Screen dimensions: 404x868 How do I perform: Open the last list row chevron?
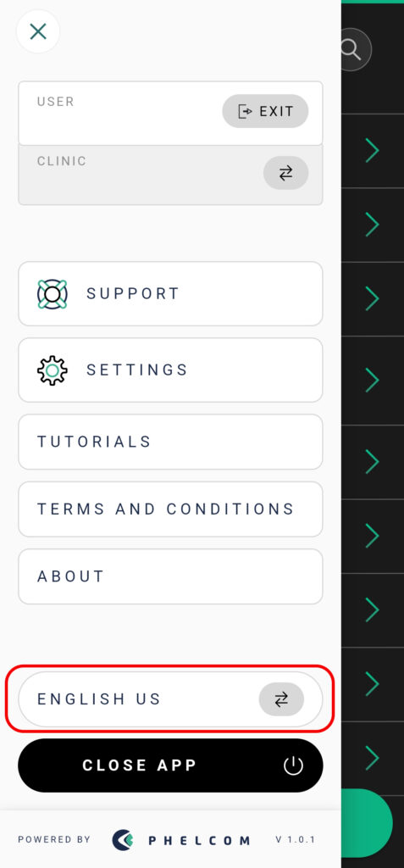[372, 757]
